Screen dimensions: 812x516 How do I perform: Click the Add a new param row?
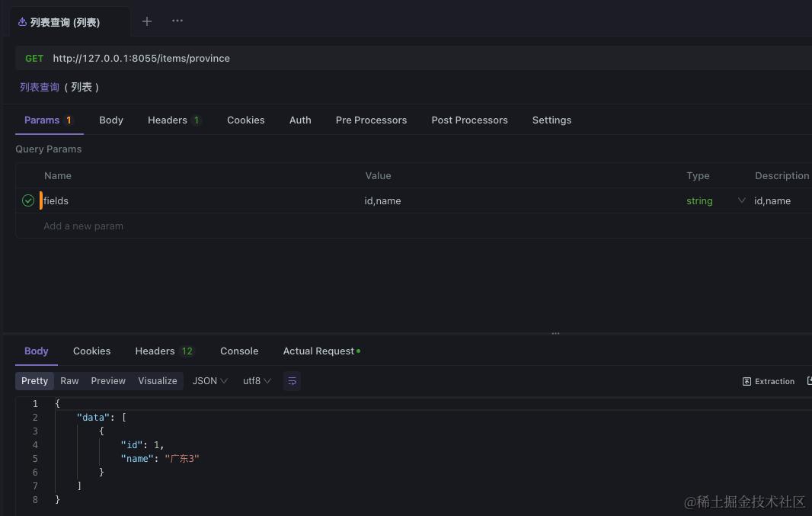pos(84,226)
